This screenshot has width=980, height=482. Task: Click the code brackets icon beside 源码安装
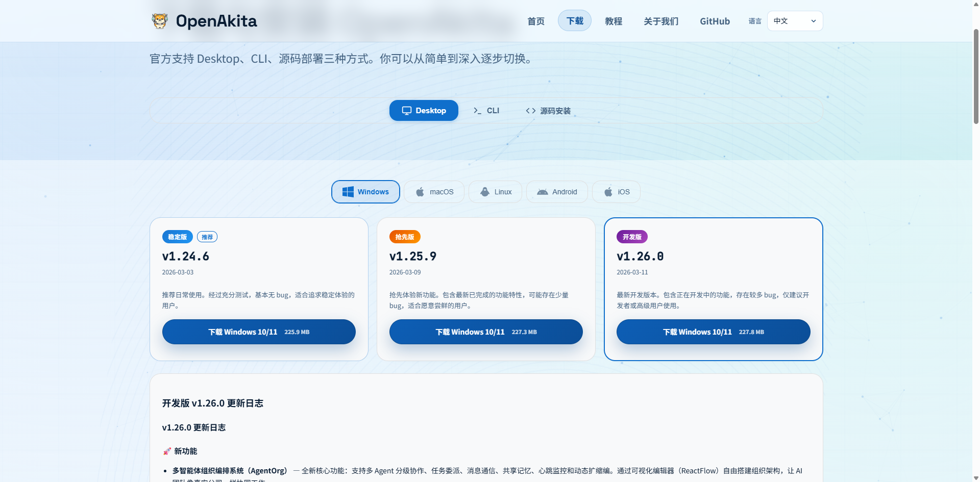pyautogui.click(x=531, y=111)
